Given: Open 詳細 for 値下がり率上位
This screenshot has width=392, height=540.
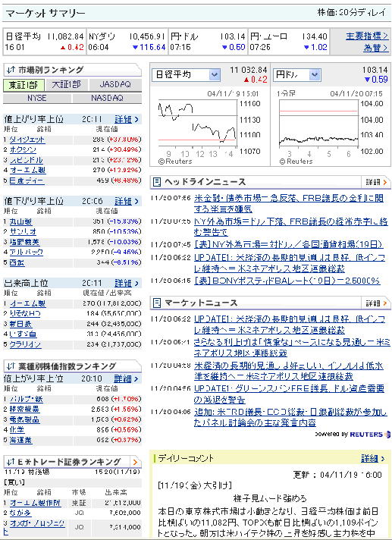Looking at the screenshot, I should pos(127,201).
